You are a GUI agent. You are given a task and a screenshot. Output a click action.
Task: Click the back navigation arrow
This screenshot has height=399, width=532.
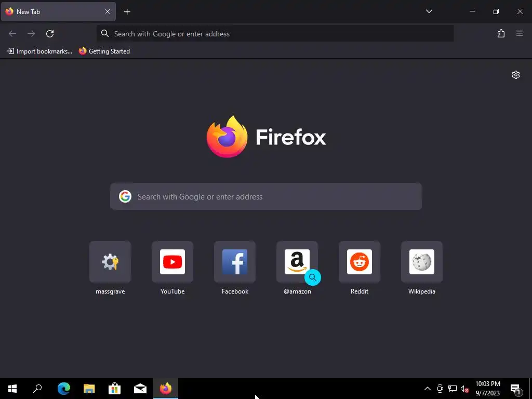tap(12, 34)
